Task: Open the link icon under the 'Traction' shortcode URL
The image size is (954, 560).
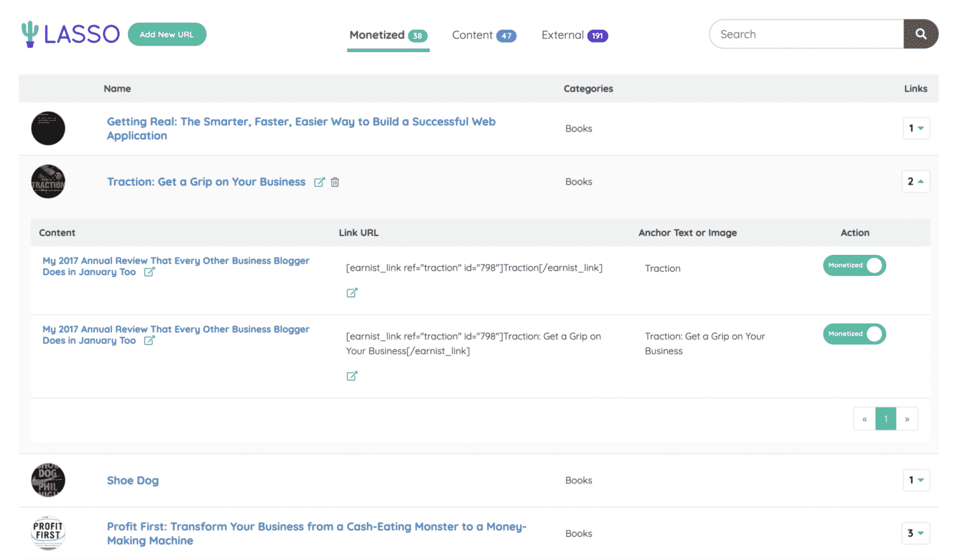Action: coord(352,293)
